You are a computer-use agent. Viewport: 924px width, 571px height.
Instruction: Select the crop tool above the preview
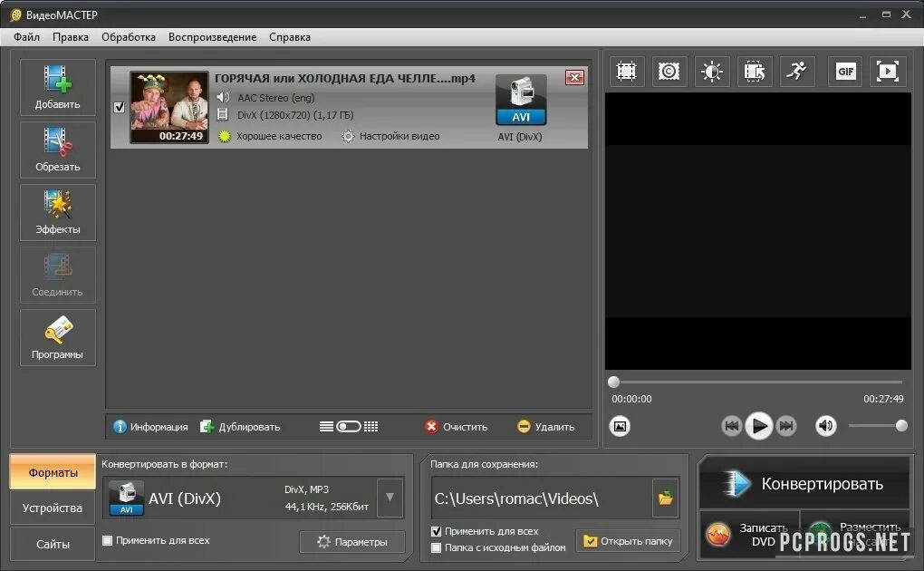626,72
